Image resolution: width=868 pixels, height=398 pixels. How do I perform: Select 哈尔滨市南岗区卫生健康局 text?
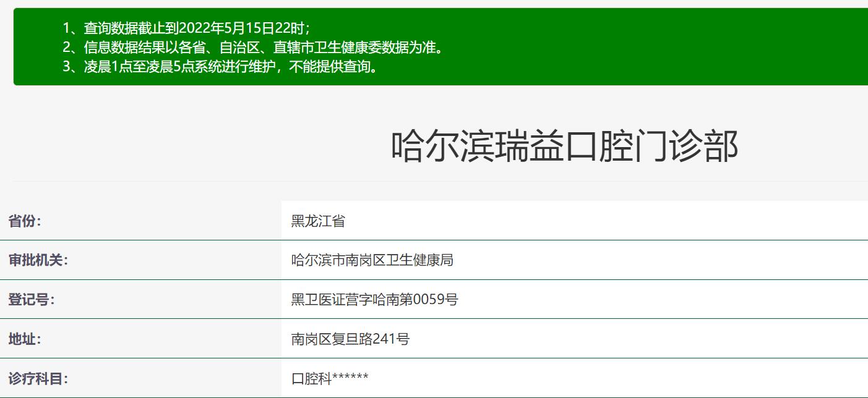372,260
